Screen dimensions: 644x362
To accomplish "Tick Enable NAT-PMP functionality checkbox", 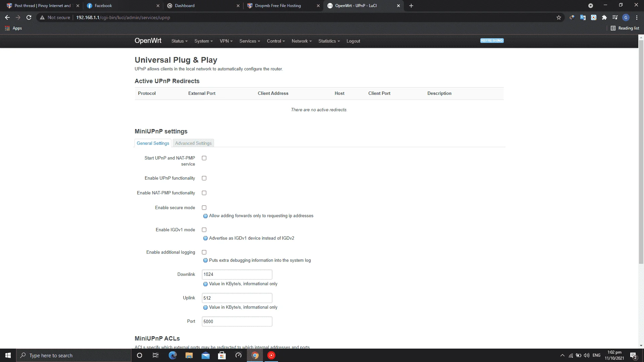I will 204,193.
